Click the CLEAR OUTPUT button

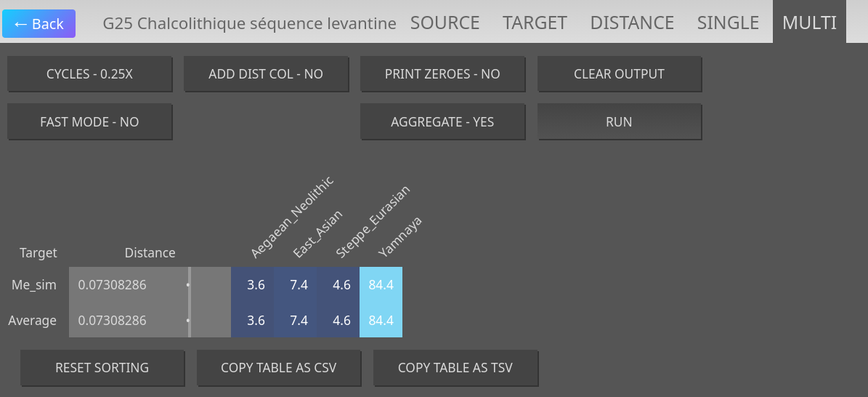pos(619,73)
